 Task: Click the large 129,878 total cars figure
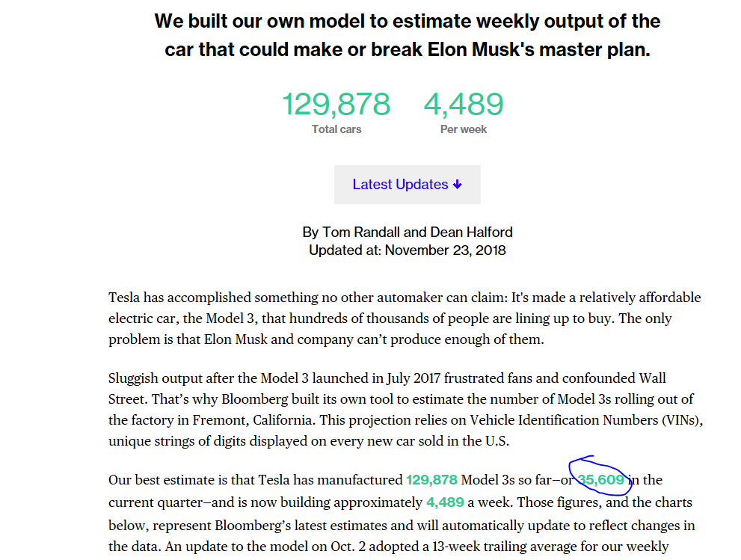336,105
